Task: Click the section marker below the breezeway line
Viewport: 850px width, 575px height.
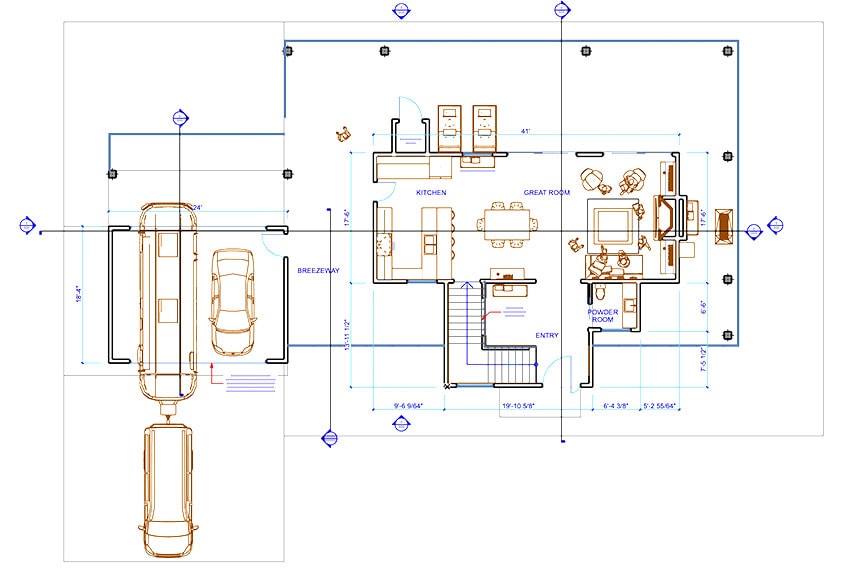Action: 330,437
